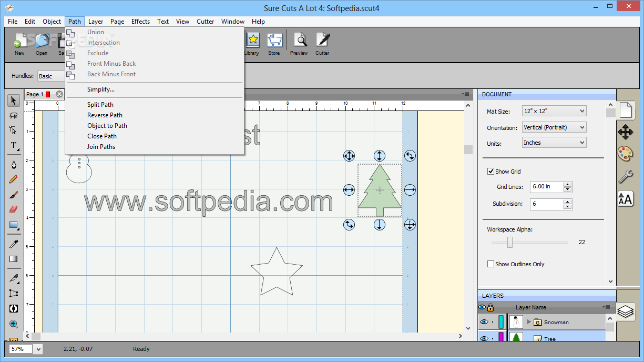Image resolution: width=644 pixels, height=362 pixels.
Task: Open the Handles Basic dropdown
Action: pyautogui.click(x=51, y=76)
